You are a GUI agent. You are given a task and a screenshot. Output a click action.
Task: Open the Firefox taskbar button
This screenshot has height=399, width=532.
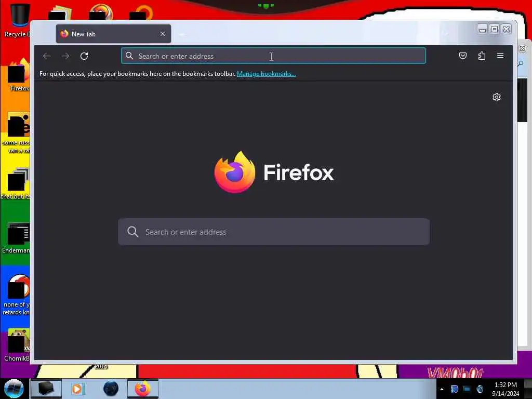[143, 389]
